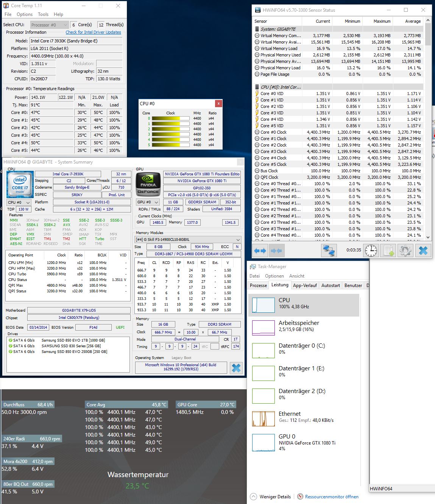The width and height of the screenshot is (435, 504).
Task: Click the scroll-up arrow of sensor list scrollbar
Action: 428,20
